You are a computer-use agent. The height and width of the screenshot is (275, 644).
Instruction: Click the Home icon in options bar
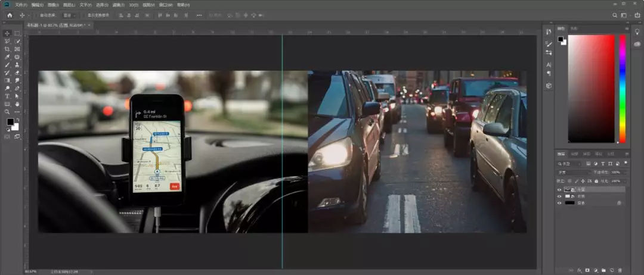point(10,15)
